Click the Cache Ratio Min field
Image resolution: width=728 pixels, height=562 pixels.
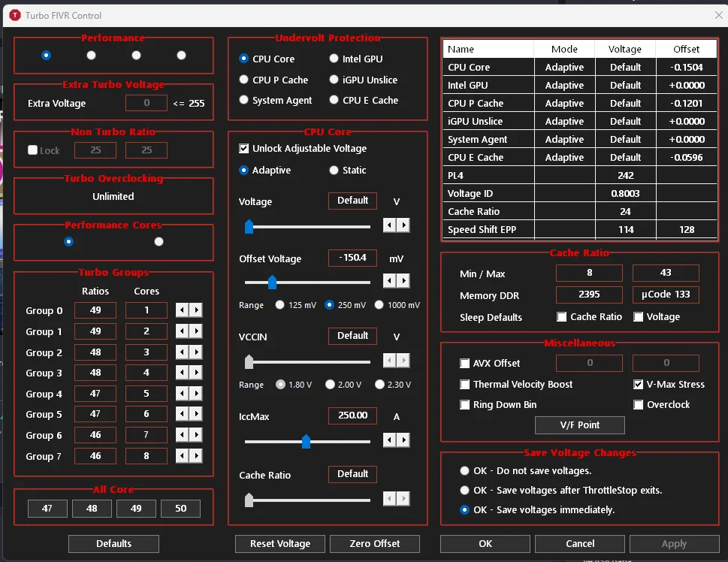click(x=589, y=273)
